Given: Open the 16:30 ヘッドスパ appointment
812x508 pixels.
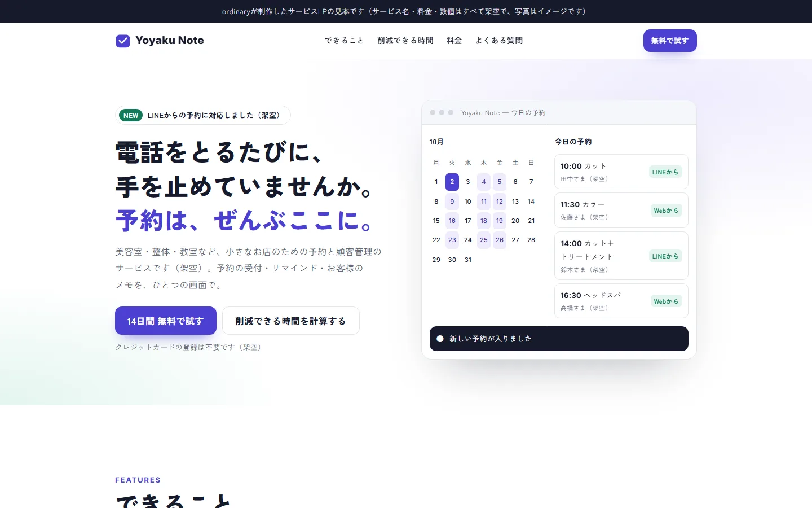Looking at the screenshot, I should click(x=621, y=301).
